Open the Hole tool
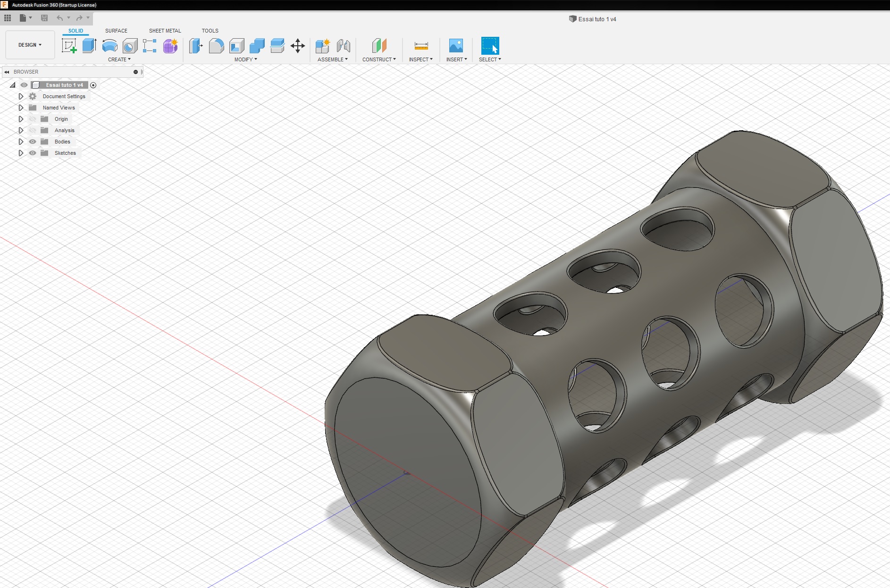This screenshot has height=588, width=890. tap(130, 46)
